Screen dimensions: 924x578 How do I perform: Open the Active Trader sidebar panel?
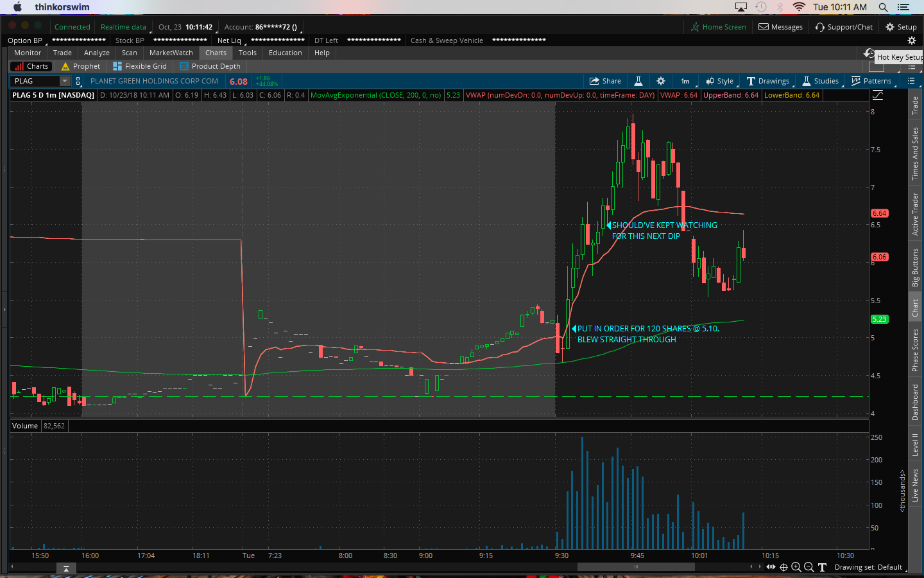(915, 214)
